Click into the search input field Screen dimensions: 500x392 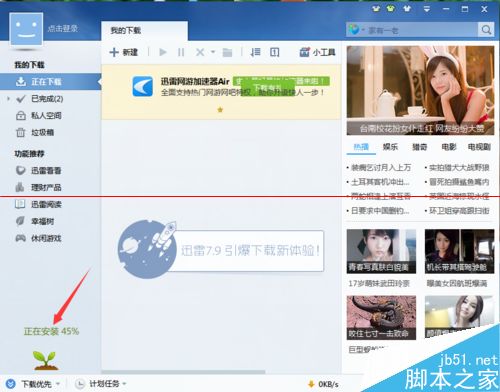(x=422, y=30)
